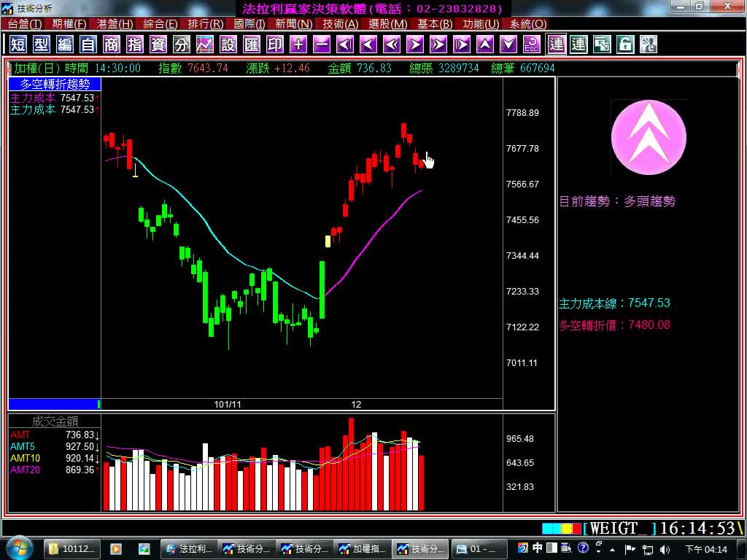Click the down arrow toolbar button
747x560 pixels.
pyautogui.click(x=508, y=44)
